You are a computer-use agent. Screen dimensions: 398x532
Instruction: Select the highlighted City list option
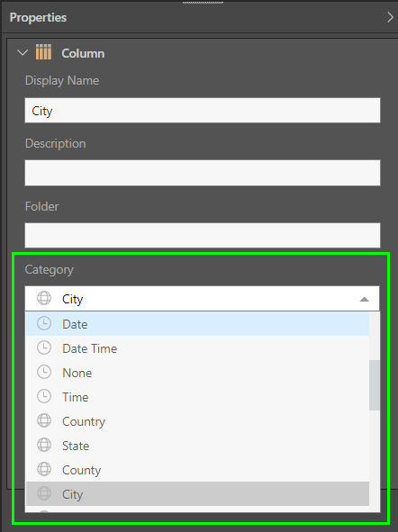[197, 494]
